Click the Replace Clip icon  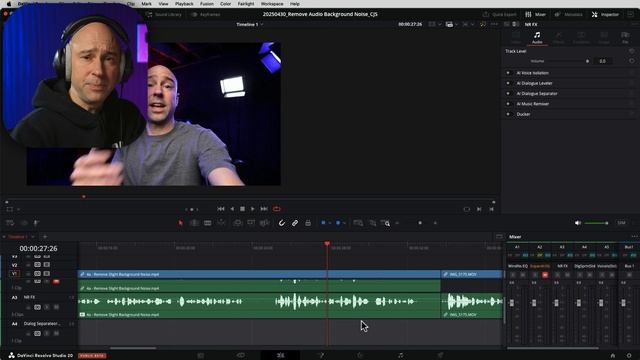(x=264, y=223)
